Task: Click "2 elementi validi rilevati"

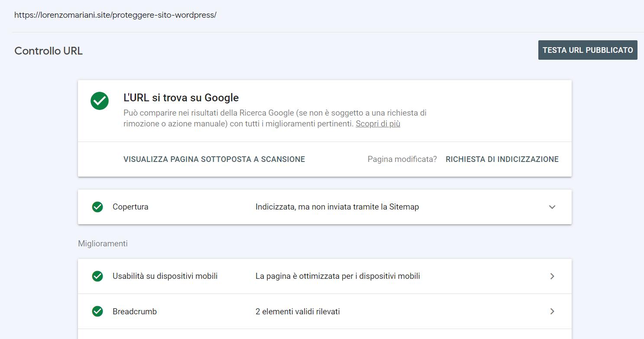Action: coord(298,311)
